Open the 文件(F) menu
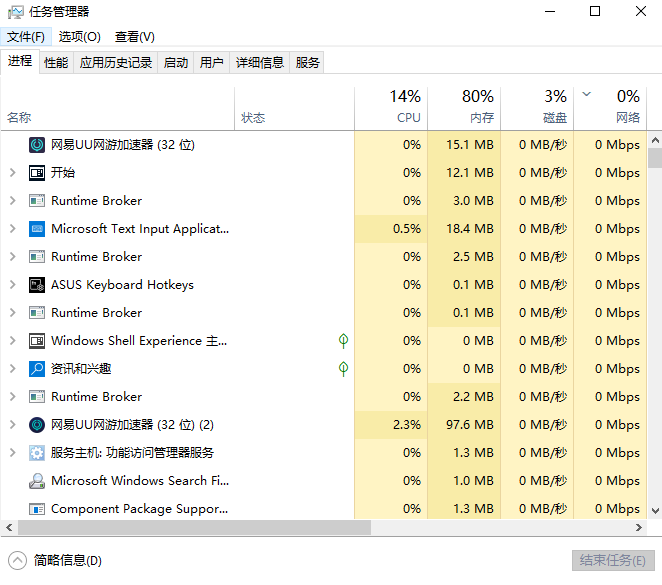The width and height of the screenshot is (662, 585). click(x=26, y=37)
